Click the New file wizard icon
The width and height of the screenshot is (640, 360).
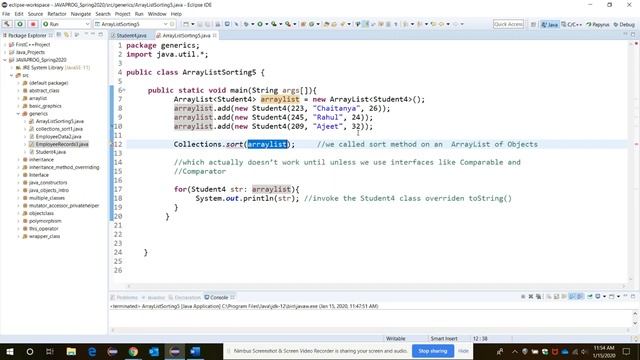tap(186, 24)
